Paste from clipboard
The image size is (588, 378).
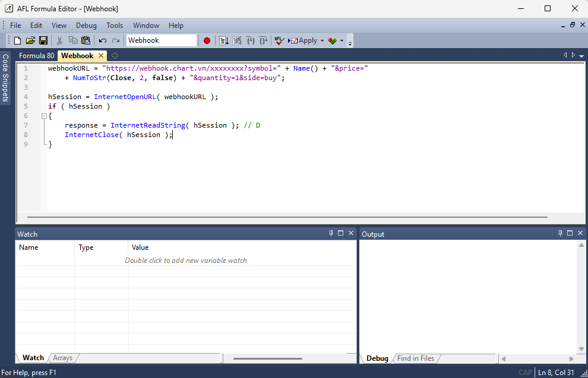(x=86, y=40)
